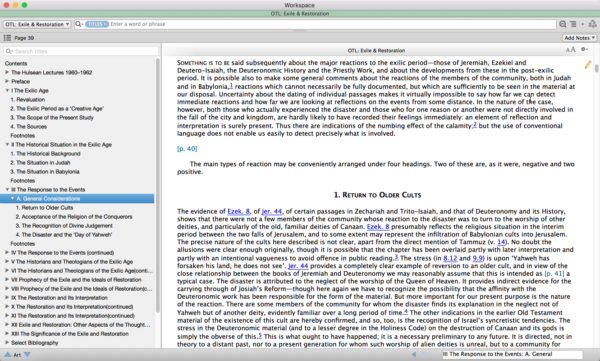Remove the TITLES search field tag
Viewport: 600px width, 361px height.
click(x=105, y=24)
